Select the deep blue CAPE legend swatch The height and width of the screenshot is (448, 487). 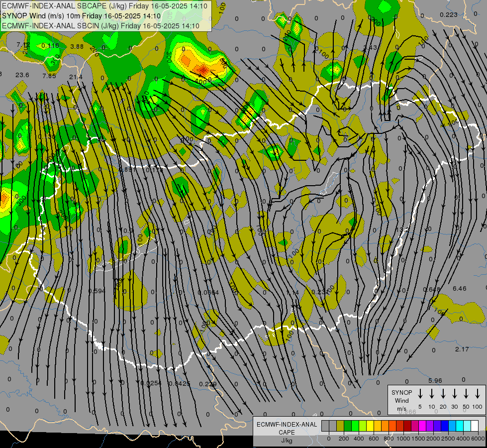coord(445,426)
